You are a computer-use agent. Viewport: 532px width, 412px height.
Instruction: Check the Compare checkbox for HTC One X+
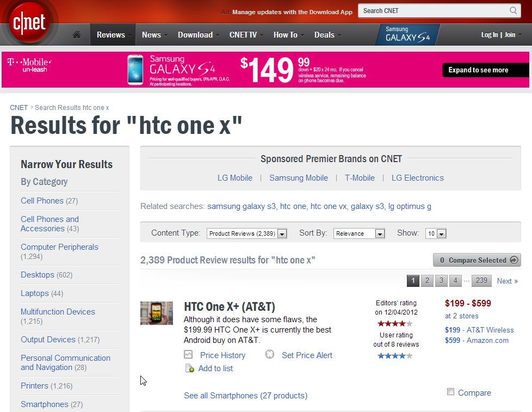click(450, 392)
